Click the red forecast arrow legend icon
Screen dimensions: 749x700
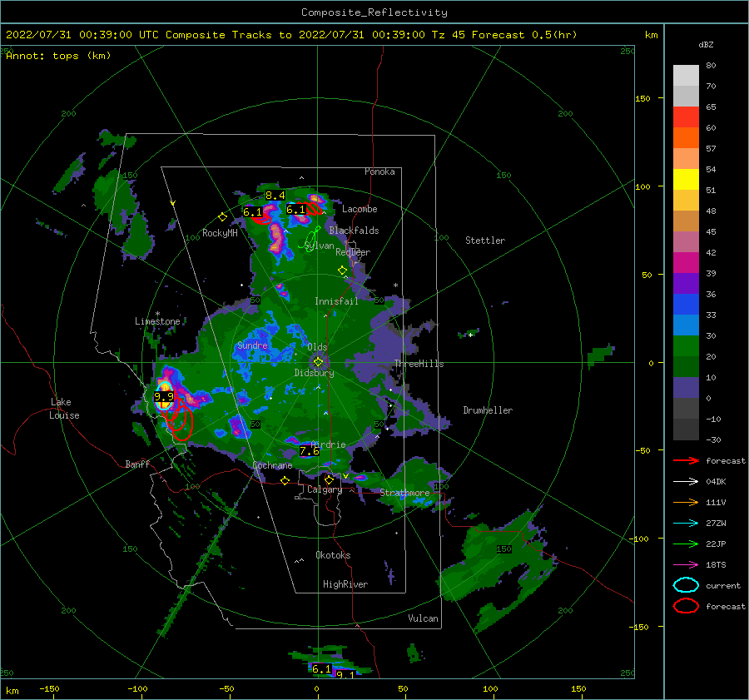pyautogui.click(x=686, y=460)
